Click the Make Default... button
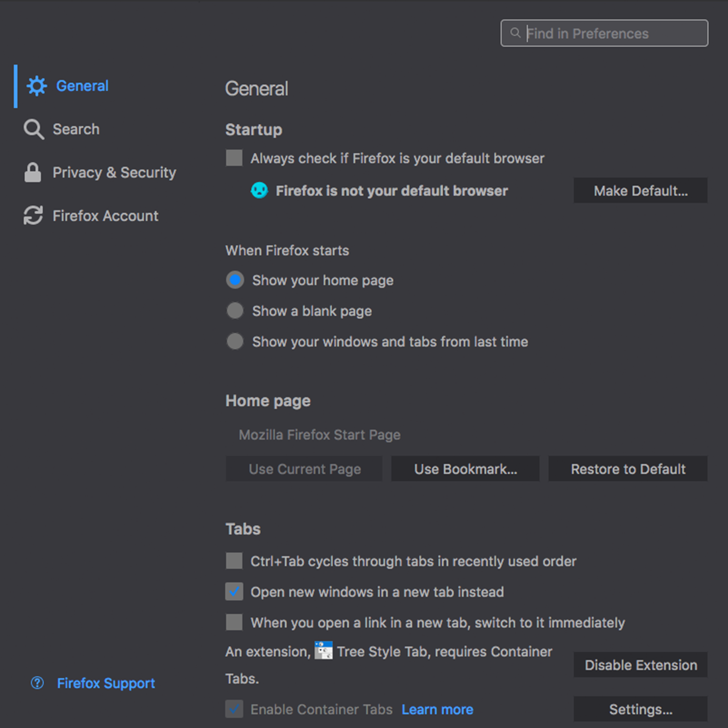Image resolution: width=728 pixels, height=728 pixels. (641, 190)
